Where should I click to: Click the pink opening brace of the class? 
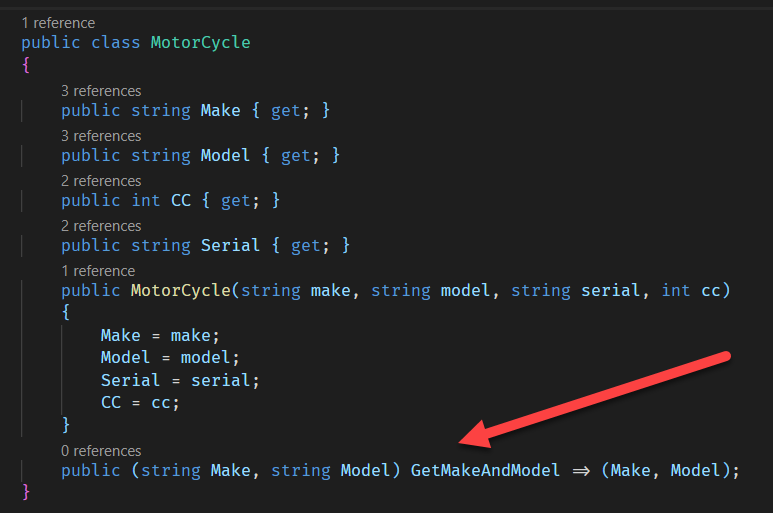click(x=26, y=65)
